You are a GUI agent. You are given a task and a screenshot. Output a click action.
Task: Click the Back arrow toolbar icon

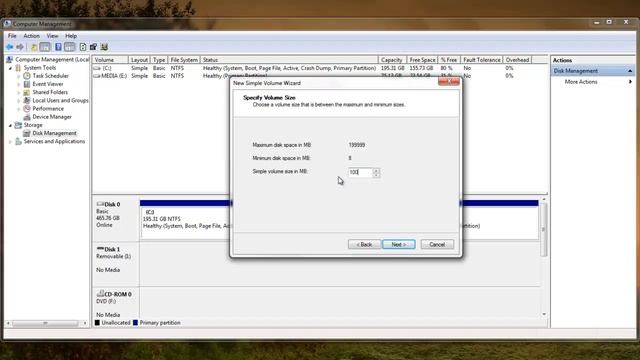pyautogui.click(x=9, y=47)
